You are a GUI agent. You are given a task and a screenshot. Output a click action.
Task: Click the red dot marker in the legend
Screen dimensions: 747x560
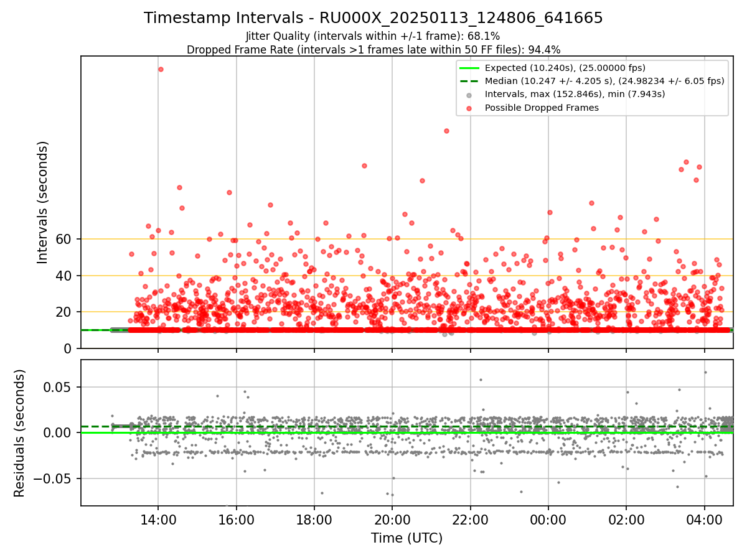pos(469,108)
